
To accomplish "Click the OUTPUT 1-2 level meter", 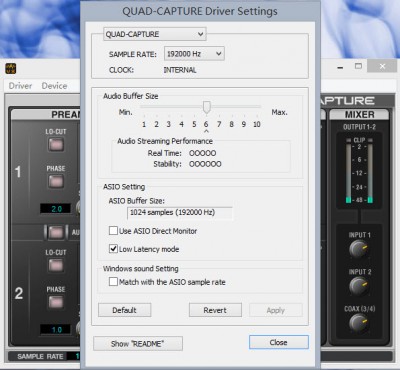I will 359,170.
